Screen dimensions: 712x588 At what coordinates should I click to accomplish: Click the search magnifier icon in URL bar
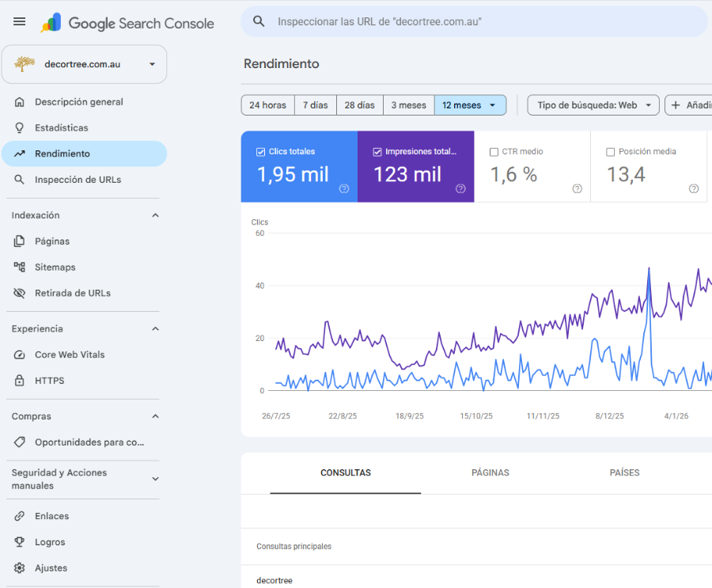[x=259, y=21]
